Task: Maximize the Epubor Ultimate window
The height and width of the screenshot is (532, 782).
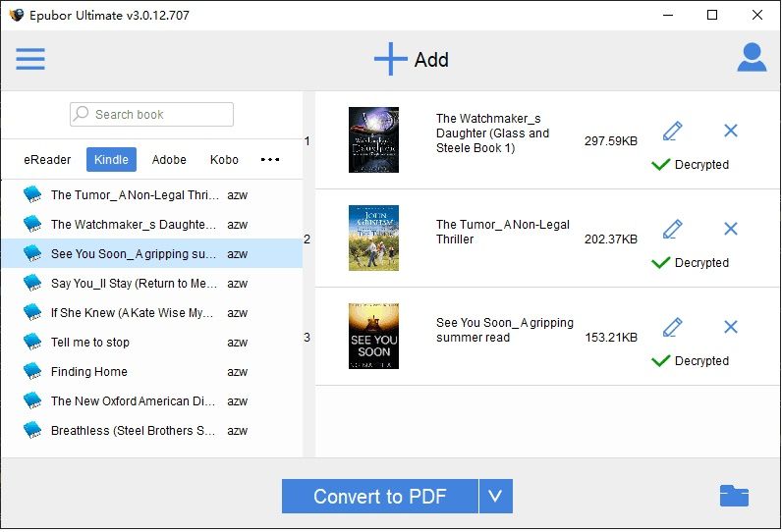Action: click(x=712, y=15)
